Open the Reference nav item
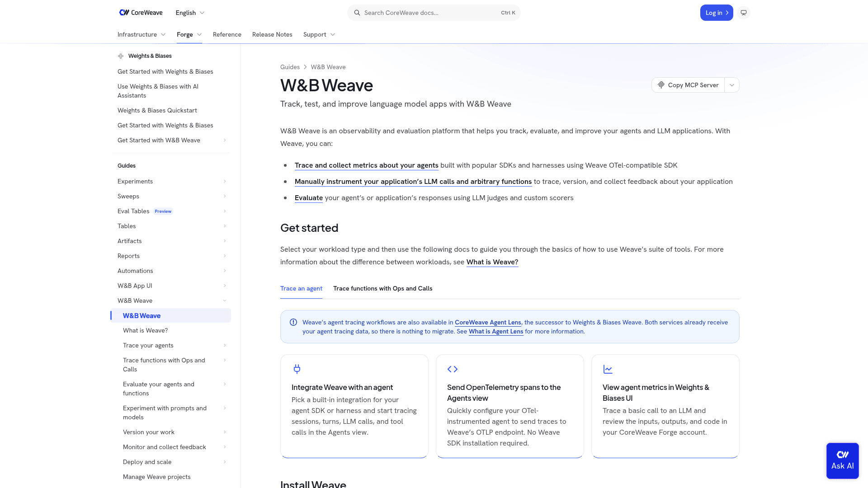The width and height of the screenshot is (868, 488). point(227,34)
